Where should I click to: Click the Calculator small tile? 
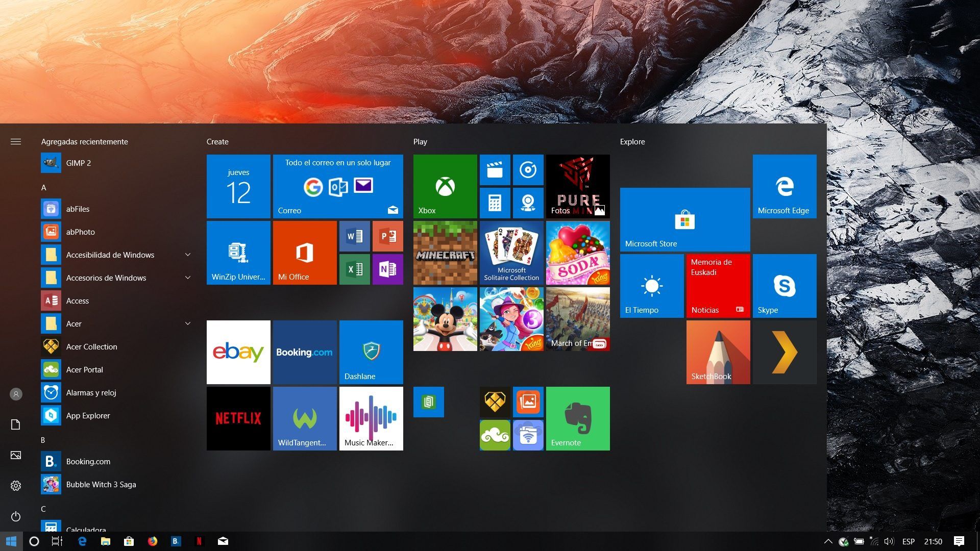(495, 203)
